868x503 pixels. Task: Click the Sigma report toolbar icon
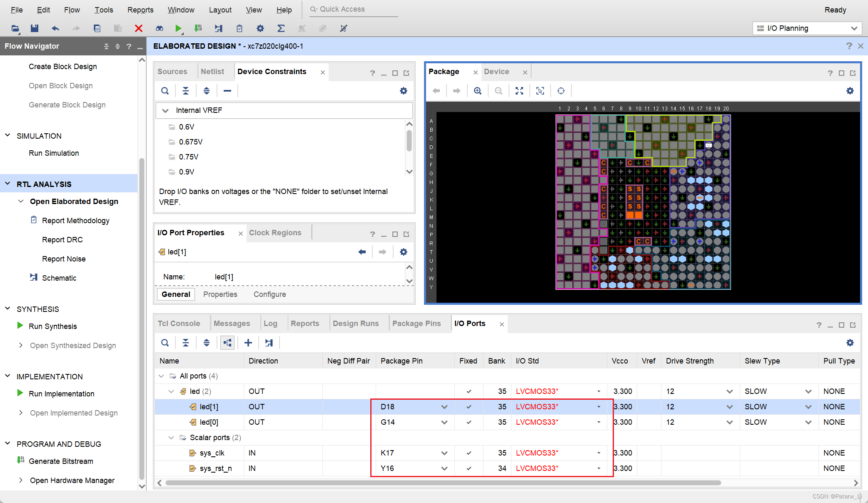281,28
